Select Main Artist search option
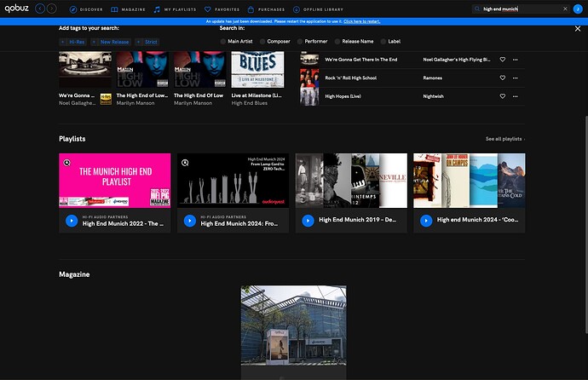 tap(236, 41)
